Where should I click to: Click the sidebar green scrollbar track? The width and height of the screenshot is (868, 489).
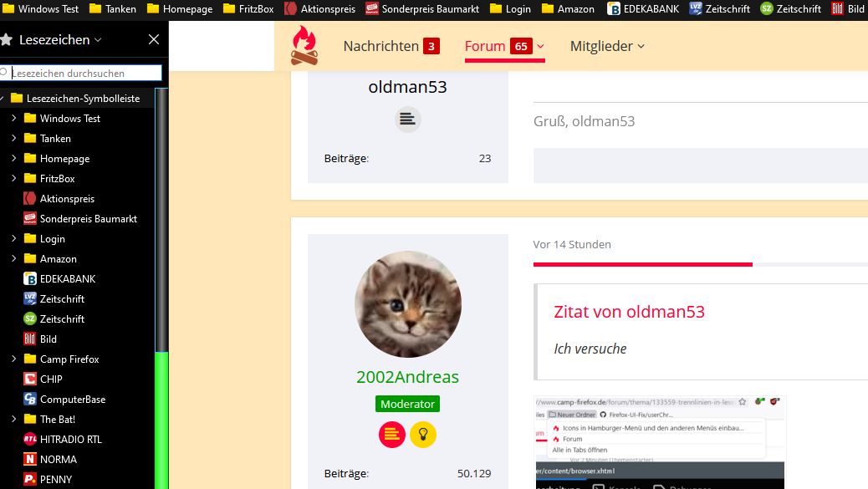click(x=161, y=420)
